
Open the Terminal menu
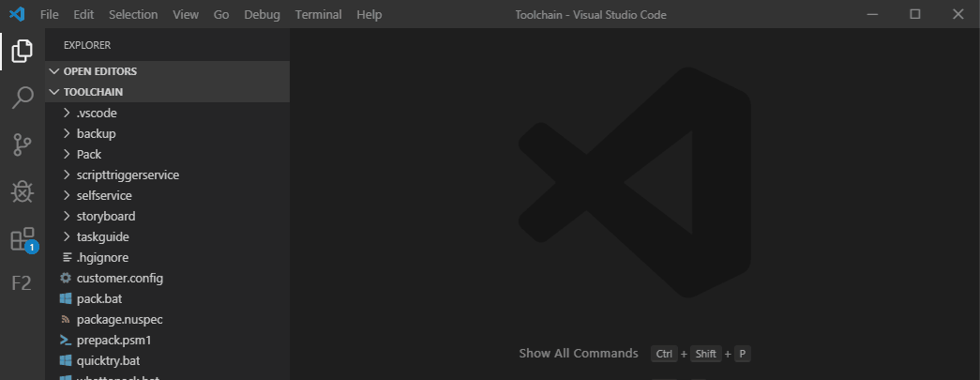[318, 14]
